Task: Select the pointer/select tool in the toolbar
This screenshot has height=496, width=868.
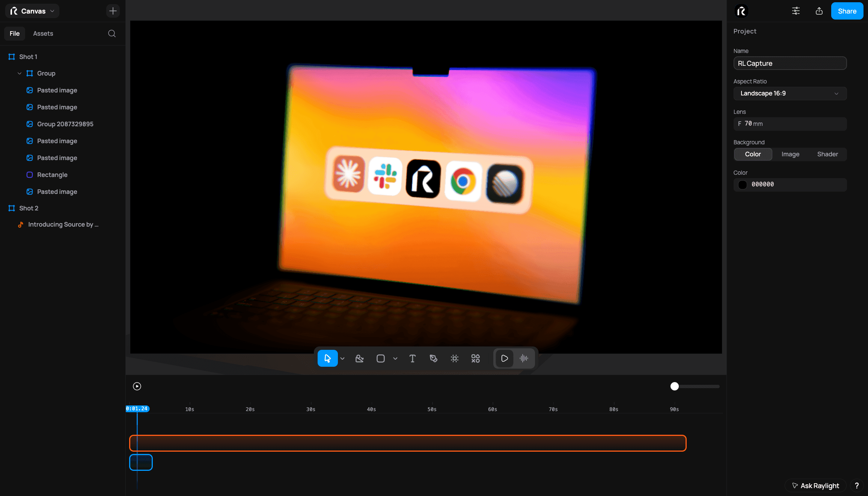Action: coord(327,358)
